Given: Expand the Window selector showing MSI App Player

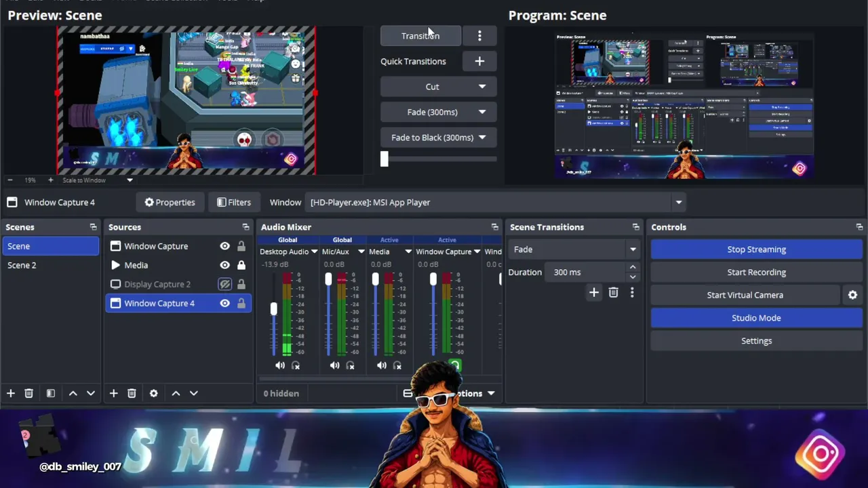Looking at the screenshot, I should 678,202.
